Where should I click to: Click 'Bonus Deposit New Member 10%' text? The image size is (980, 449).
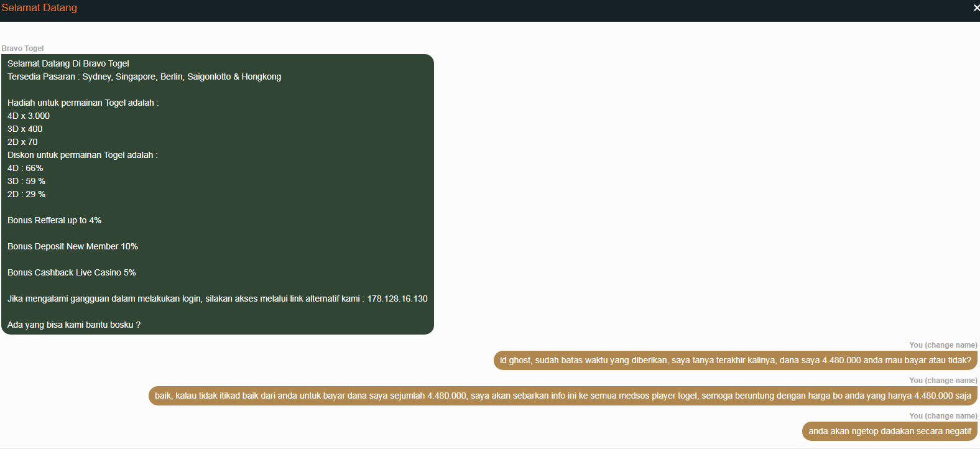(73, 246)
